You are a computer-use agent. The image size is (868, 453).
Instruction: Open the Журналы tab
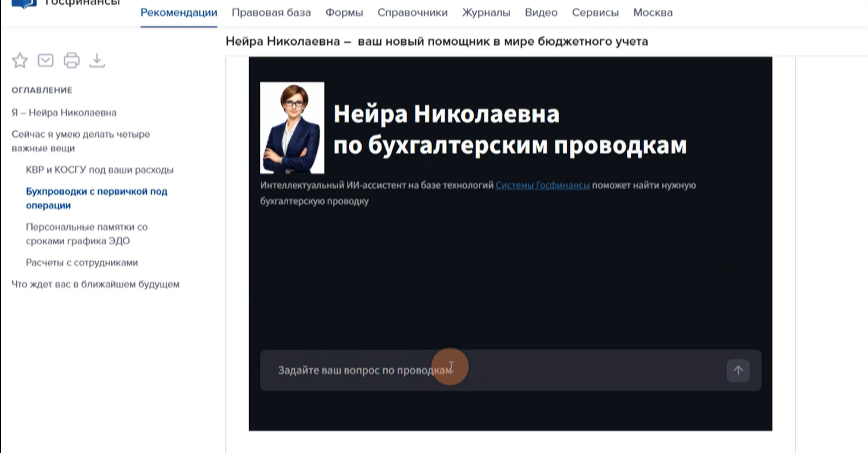coord(486,12)
